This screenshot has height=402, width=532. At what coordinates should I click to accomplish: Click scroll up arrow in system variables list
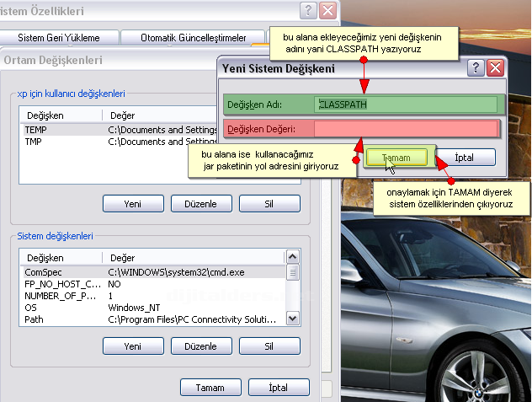pyautogui.click(x=292, y=257)
